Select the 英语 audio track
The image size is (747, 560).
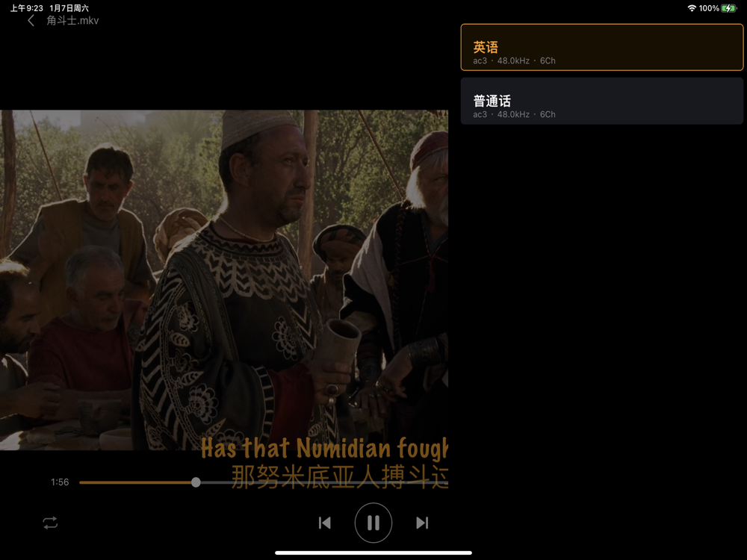coord(601,48)
